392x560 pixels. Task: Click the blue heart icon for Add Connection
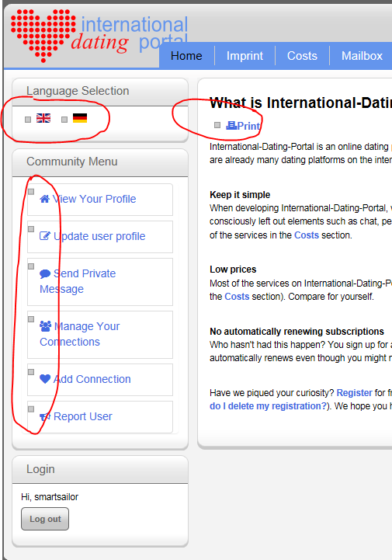[x=45, y=379]
